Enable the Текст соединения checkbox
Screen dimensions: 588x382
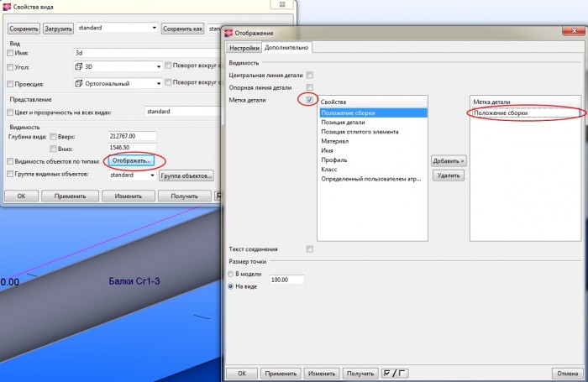coord(310,249)
